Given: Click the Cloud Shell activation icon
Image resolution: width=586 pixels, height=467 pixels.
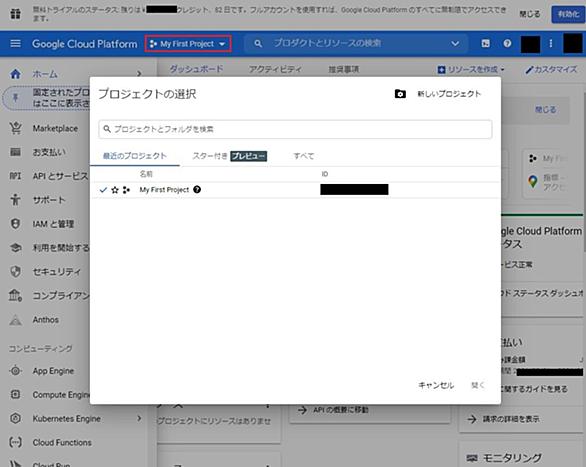Looking at the screenshot, I should tap(485, 44).
